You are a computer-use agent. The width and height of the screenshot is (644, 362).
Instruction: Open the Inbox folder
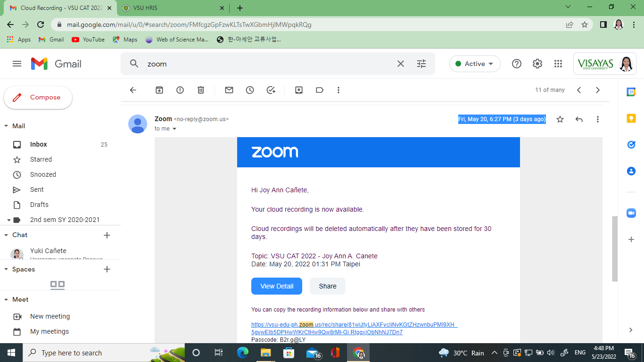click(x=39, y=144)
